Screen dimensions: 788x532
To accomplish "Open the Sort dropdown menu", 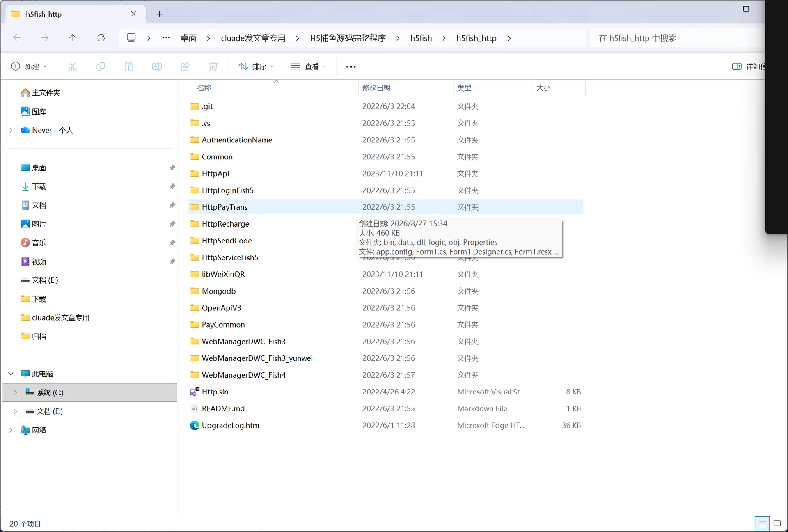I will point(256,66).
